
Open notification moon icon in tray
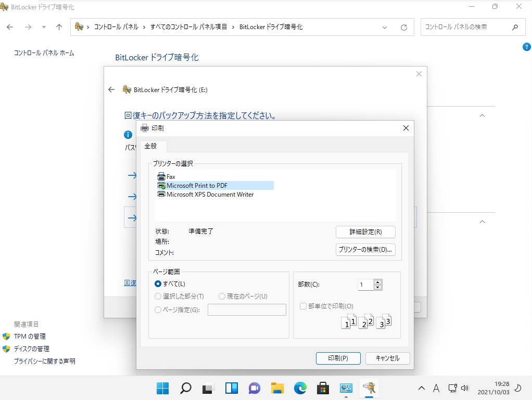tap(518, 388)
